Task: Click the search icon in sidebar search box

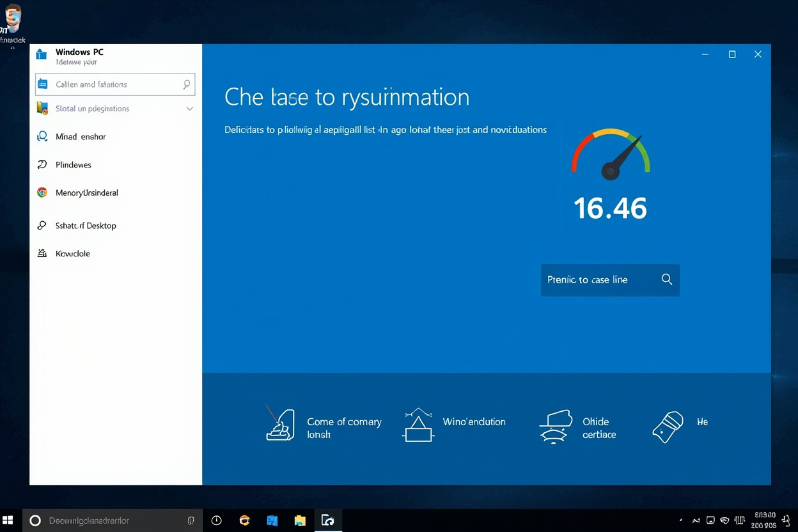Action: point(186,84)
